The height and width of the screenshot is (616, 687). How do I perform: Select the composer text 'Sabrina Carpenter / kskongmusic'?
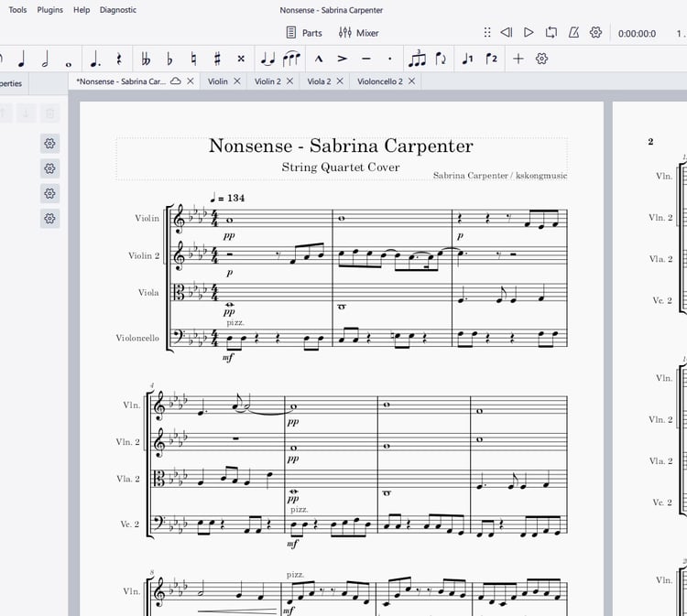tap(500, 176)
